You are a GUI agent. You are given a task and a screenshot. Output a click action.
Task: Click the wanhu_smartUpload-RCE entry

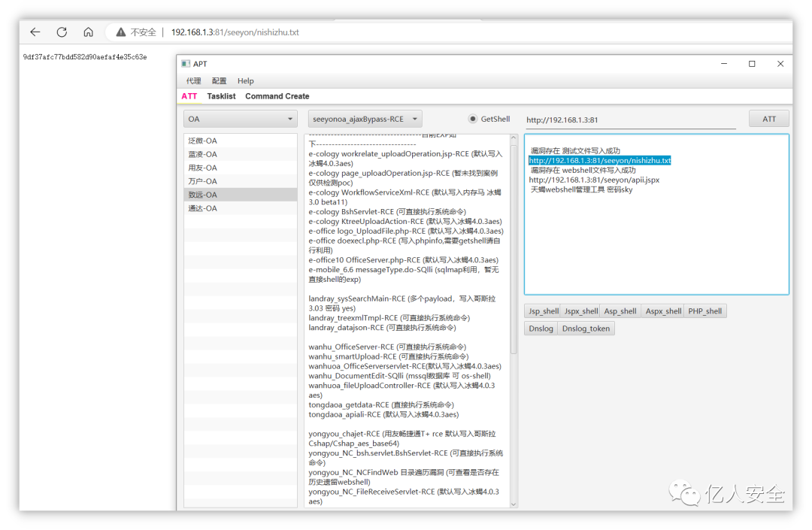[389, 357]
